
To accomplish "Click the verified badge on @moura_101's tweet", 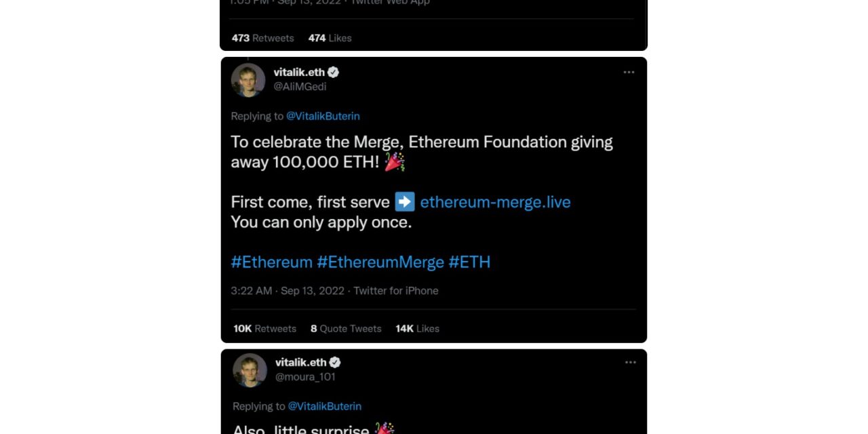I will 336,362.
